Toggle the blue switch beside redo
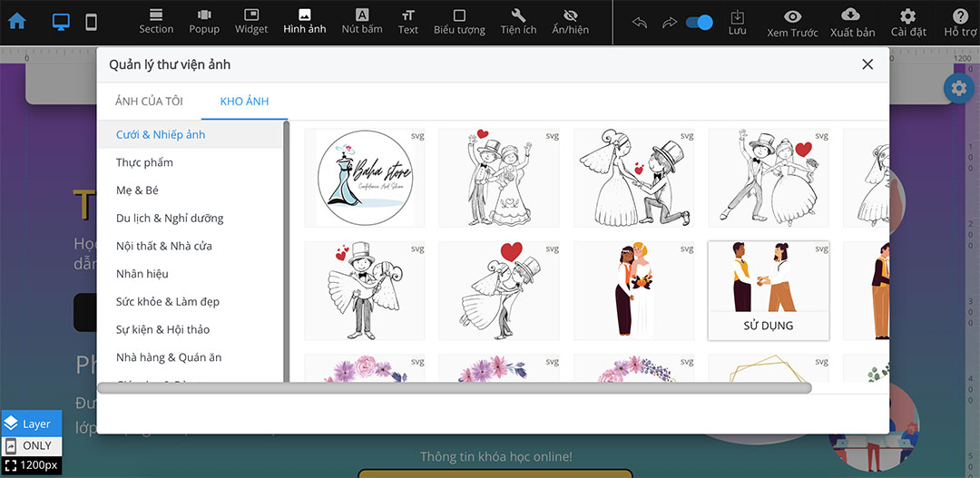The height and width of the screenshot is (478, 980). (699, 22)
